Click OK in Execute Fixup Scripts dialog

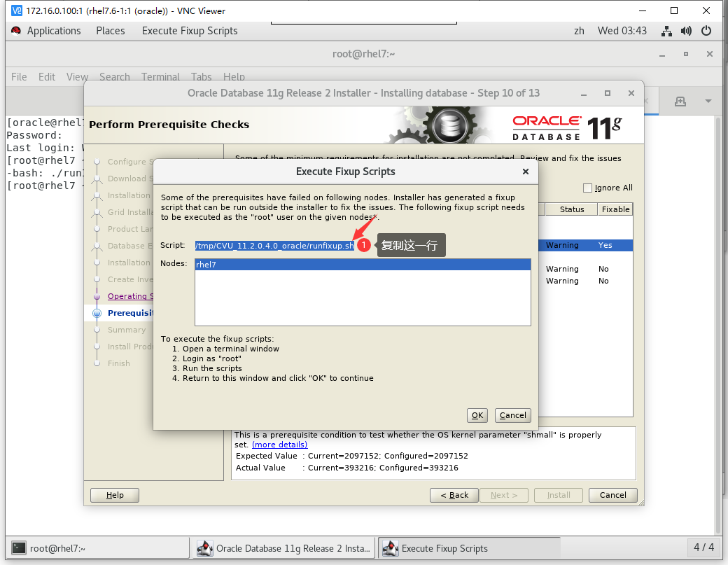point(477,415)
